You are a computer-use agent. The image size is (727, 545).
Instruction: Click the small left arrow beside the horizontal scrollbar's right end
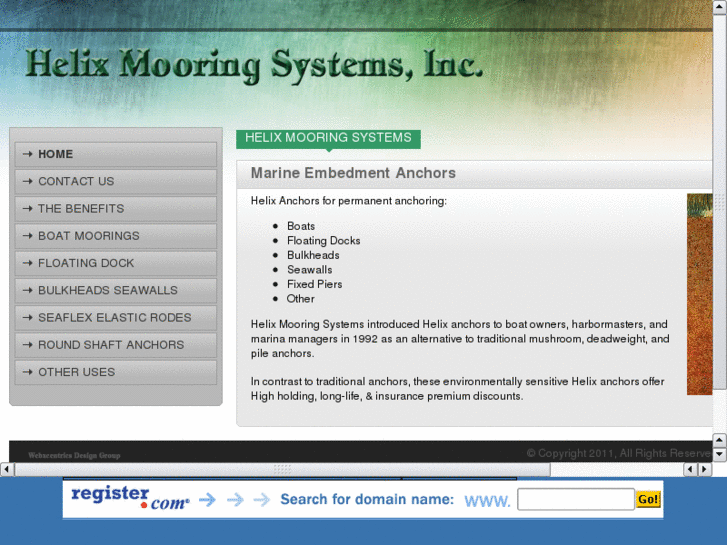[x=690, y=469]
